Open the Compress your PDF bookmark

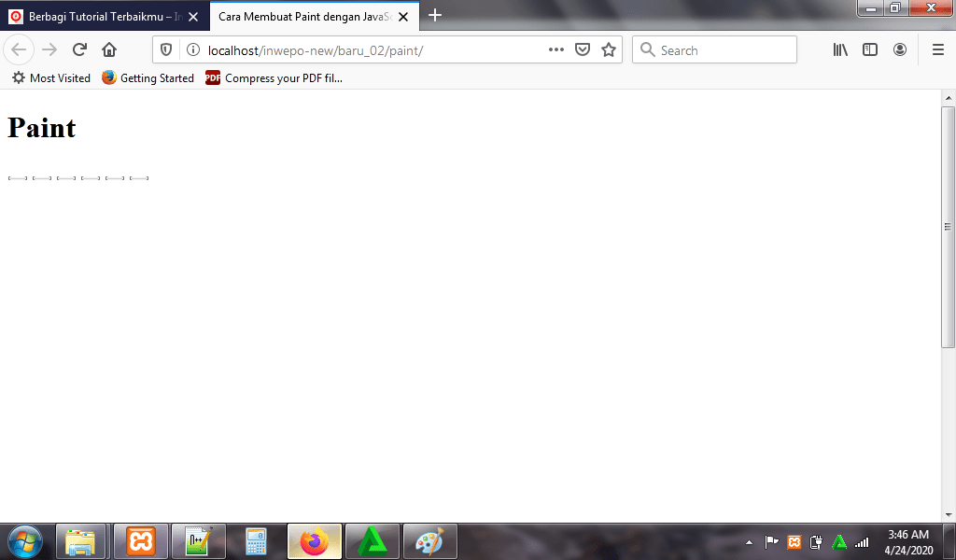coord(274,78)
